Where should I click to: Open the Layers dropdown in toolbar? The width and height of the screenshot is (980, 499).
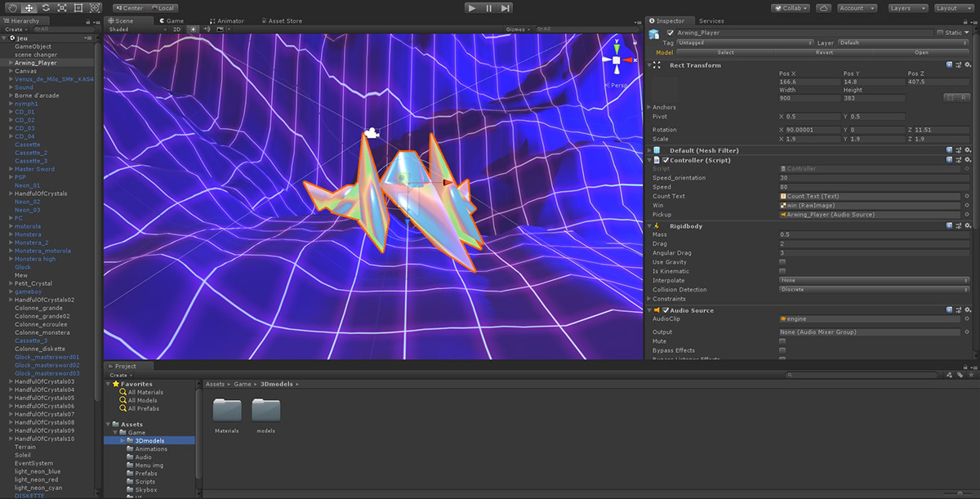pos(907,8)
